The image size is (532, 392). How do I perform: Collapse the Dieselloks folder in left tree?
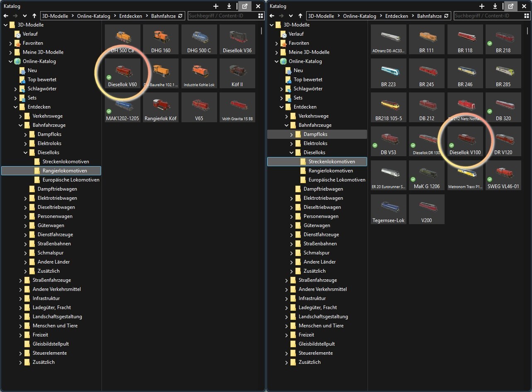pos(26,152)
